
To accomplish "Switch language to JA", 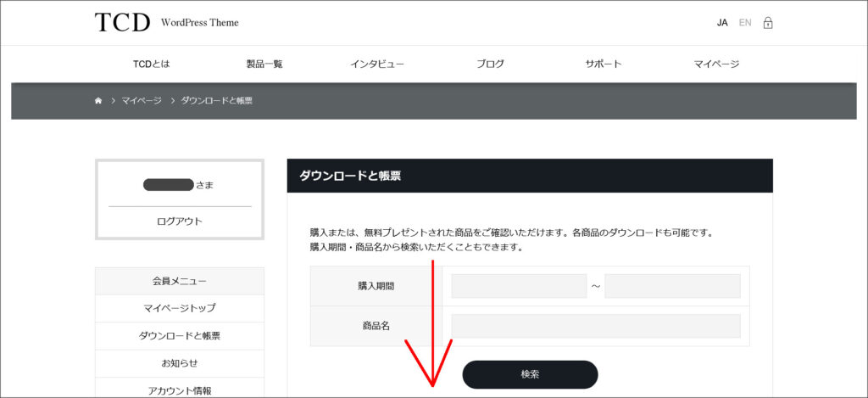I will click(x=722, y=23).
